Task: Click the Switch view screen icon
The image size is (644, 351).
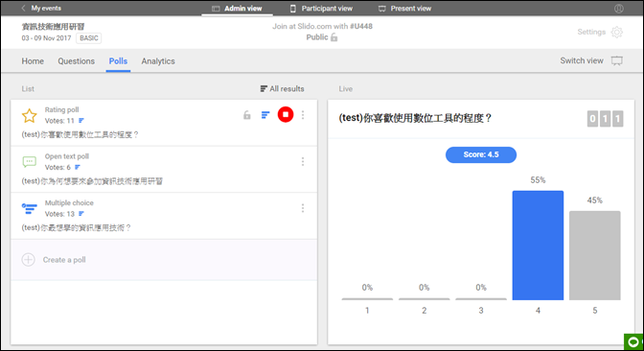Action: pos(617,60)
